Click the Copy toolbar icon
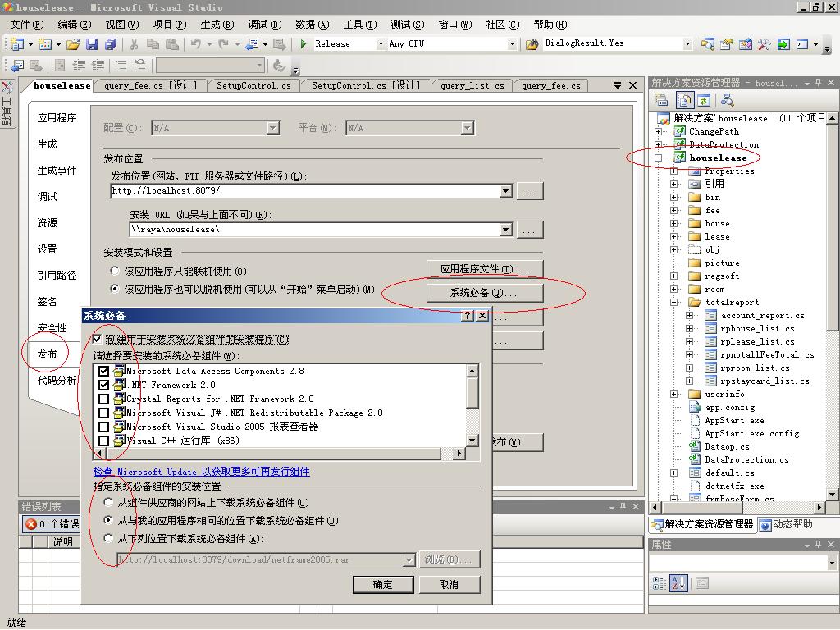Screen dimensions: 840x630 click(153, 44)
